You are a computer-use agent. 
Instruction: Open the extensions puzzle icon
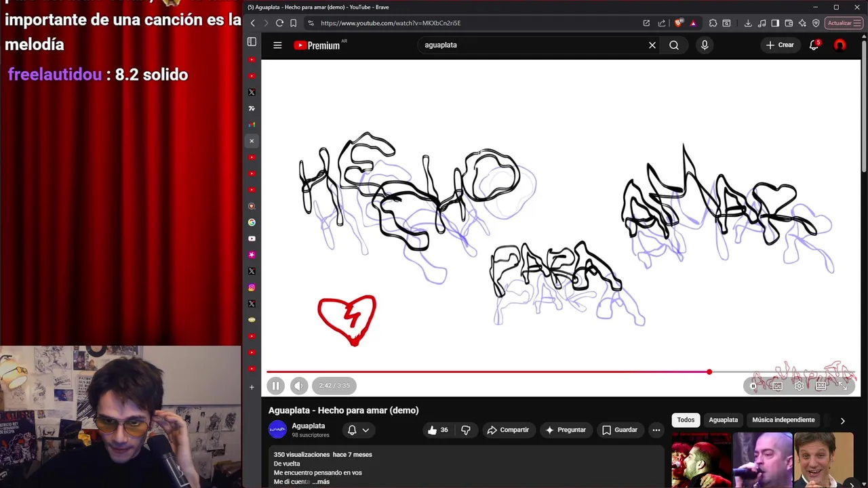(713, 23)
